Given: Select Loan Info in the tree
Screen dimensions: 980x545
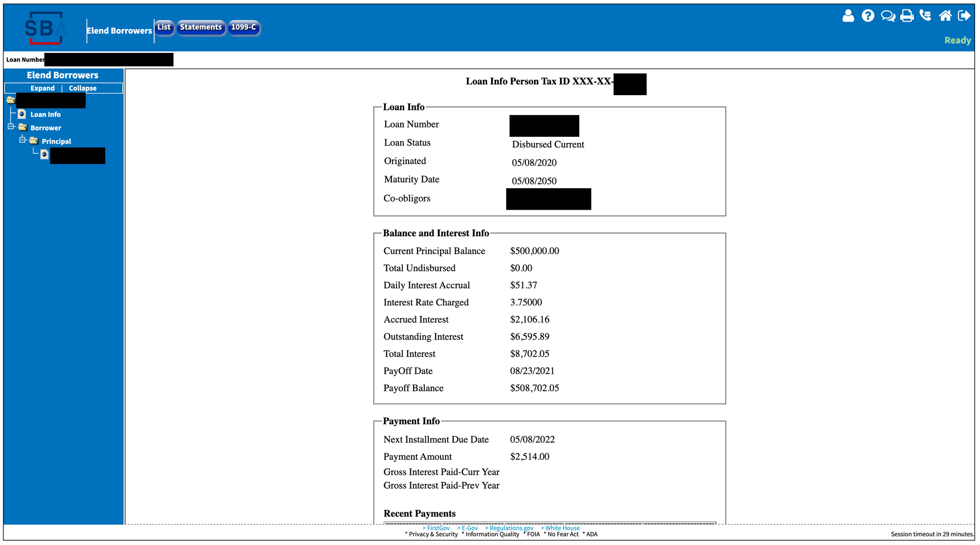Looking at the screenshot, I should [46, 114].
